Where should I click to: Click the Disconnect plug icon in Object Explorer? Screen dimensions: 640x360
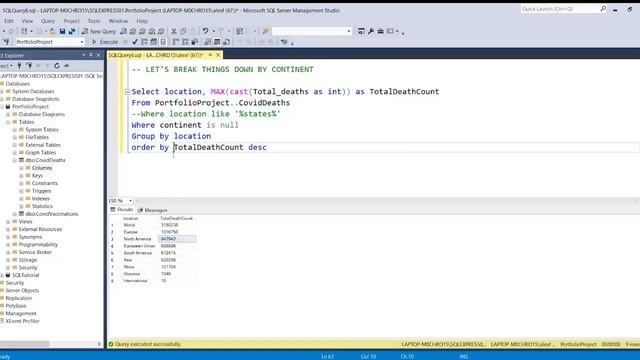tap(29, 66)
